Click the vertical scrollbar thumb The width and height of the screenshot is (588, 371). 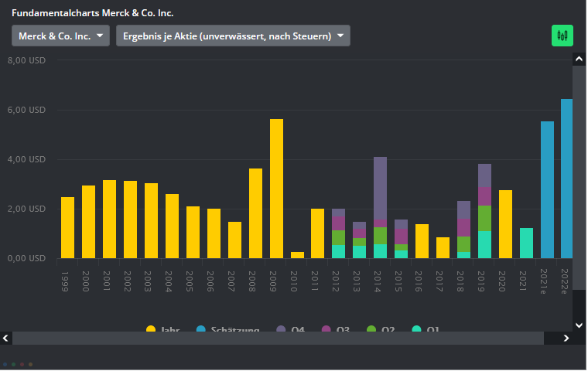pyautogui.click(x=579, y=178)
